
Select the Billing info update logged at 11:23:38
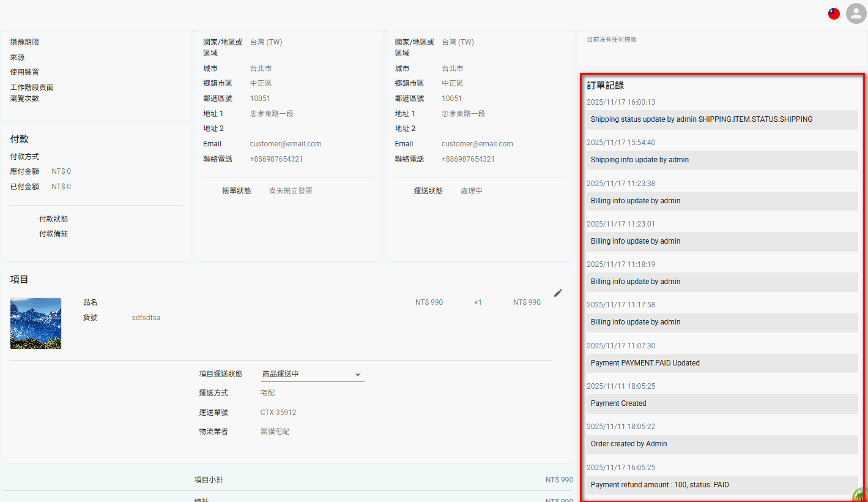point(722,201)
